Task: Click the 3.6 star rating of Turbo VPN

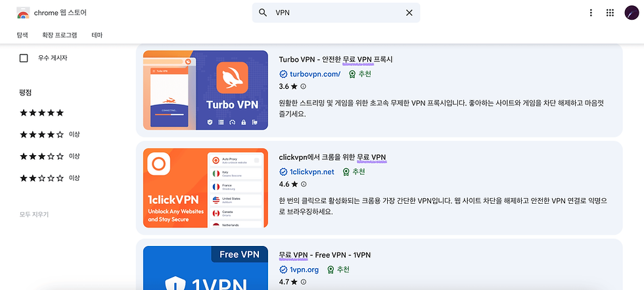Action: coord(288,87)
